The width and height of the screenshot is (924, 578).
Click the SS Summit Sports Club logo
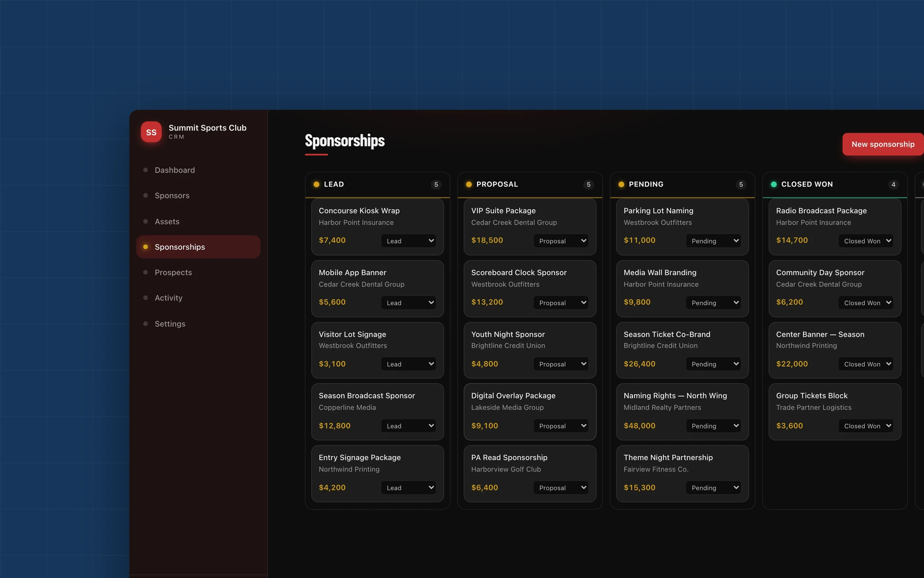(151, 132)
